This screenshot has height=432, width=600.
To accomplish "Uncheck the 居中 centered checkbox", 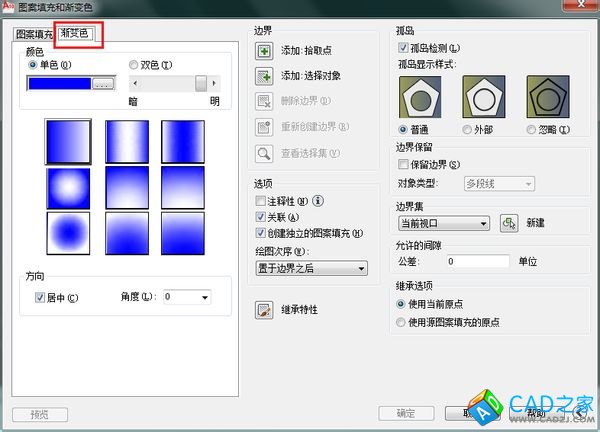I will pyautogui.click(x=40, y=297).
